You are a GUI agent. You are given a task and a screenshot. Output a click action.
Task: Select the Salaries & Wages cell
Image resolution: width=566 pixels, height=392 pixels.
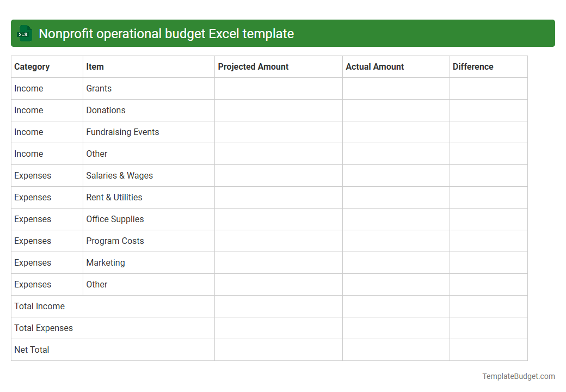pos(119,175)
